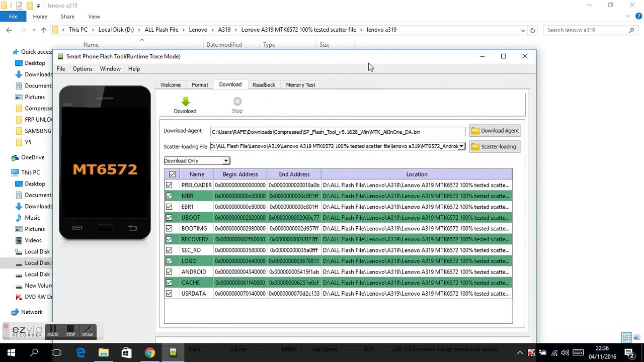Switch to the Memory Test tab
Viewport: 644px width, 362px height.
point(300,85)
